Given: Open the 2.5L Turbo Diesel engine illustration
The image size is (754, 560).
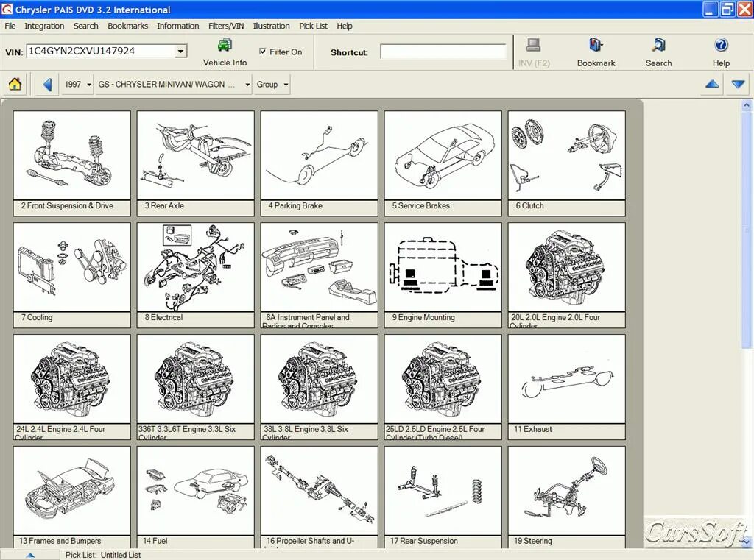Looking at the screenshot, I should (x=443, y=379).
